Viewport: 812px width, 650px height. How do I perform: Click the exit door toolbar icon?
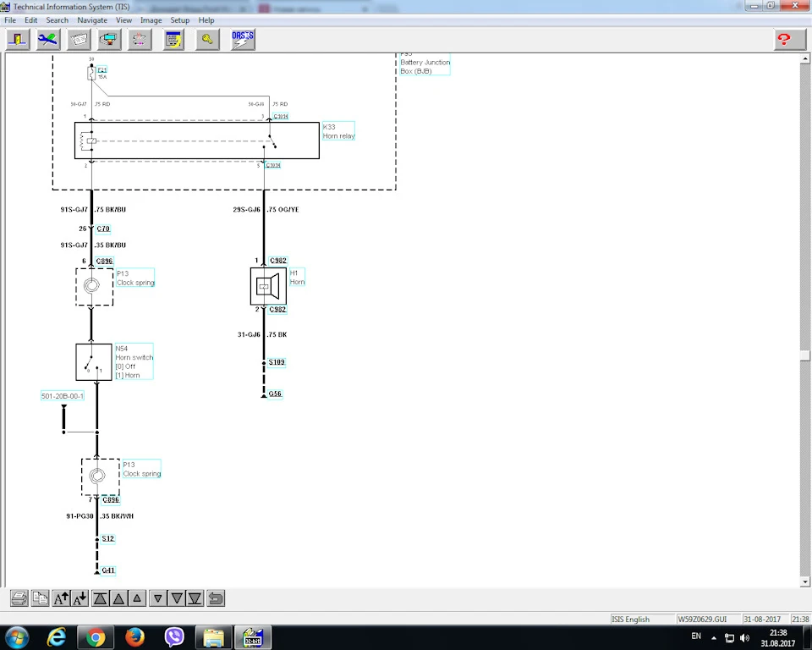18,40
